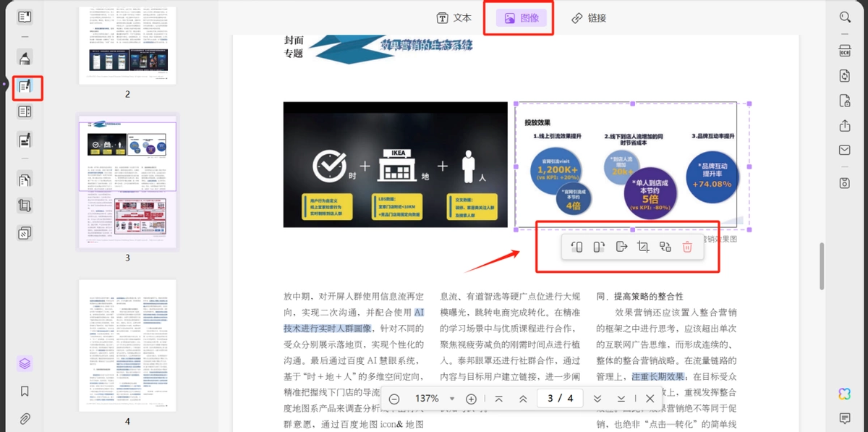Rotate the selected image clockwise
The image size is (868, 432).
click(x=599, y=247)
